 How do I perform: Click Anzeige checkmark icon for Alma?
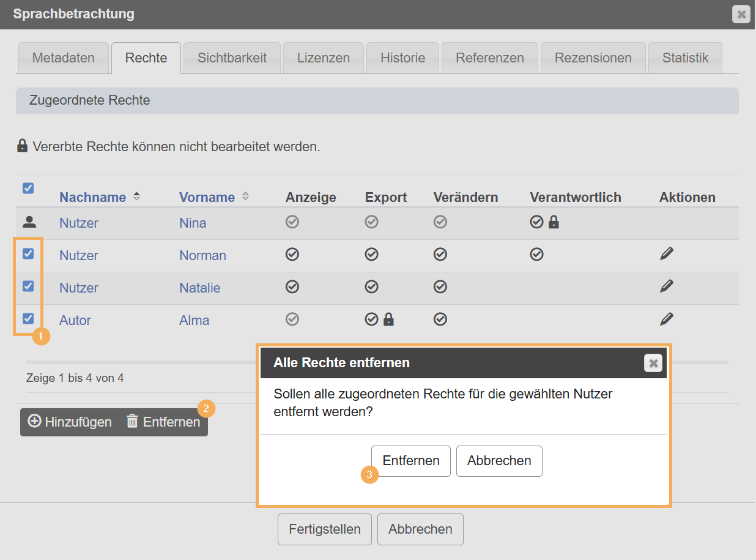point(292,319)
